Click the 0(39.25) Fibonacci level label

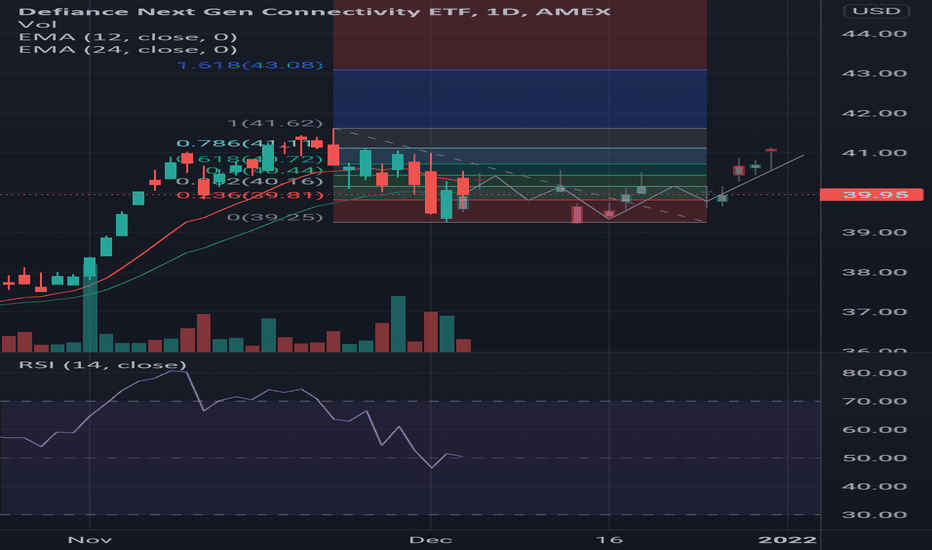[x=275, y=217]
